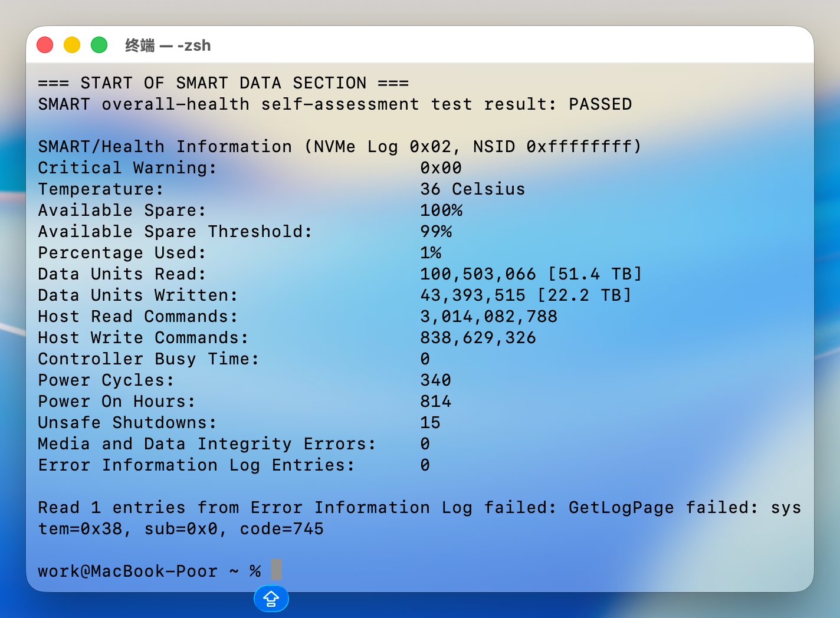Click the "work@MacBook-Poor" prompt text

[x=127, y=571]
